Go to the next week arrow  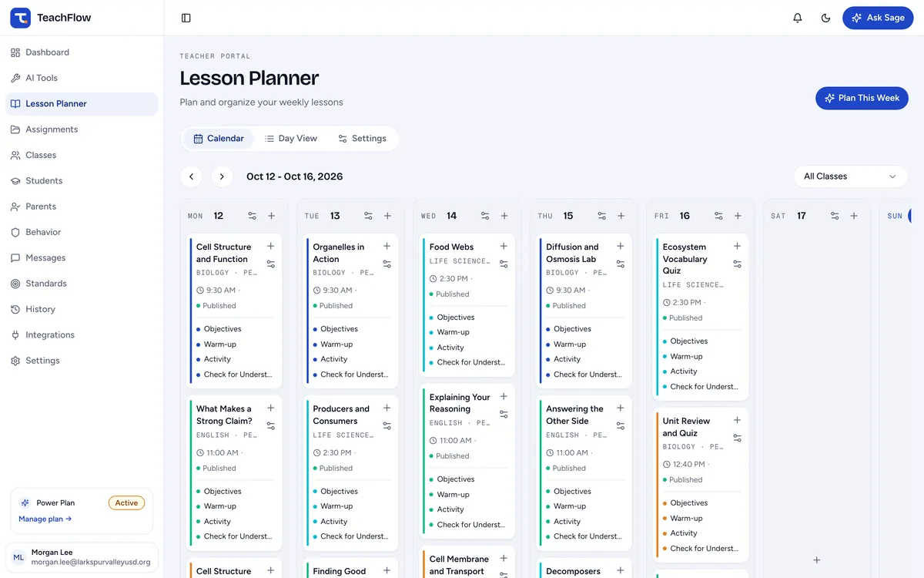point(222,176)
